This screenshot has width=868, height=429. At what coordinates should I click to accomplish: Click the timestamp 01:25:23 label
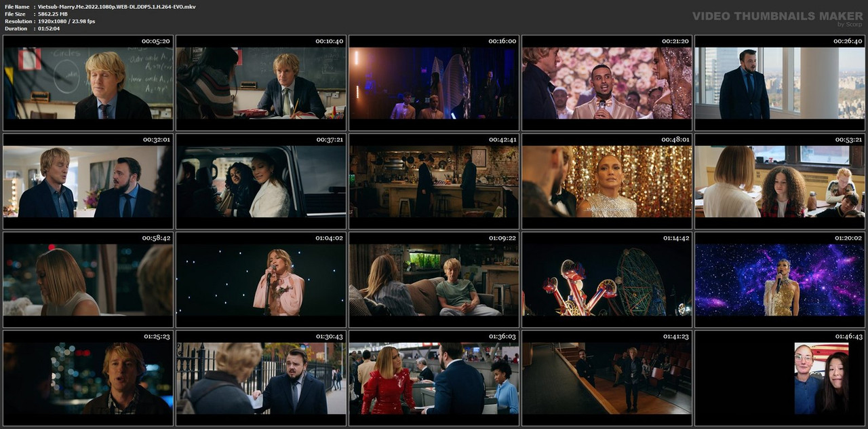(157, 336)
